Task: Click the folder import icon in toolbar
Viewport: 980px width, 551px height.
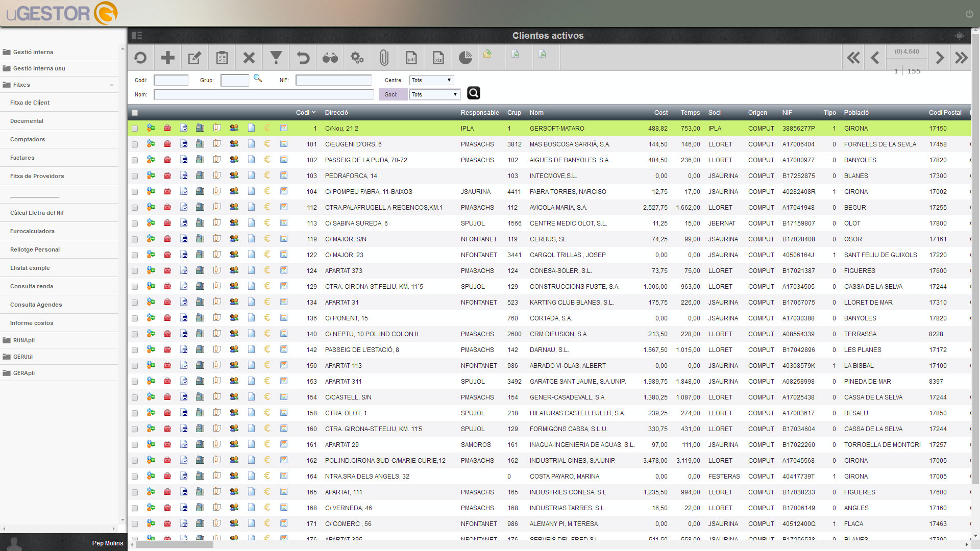Action: (488, 54)
